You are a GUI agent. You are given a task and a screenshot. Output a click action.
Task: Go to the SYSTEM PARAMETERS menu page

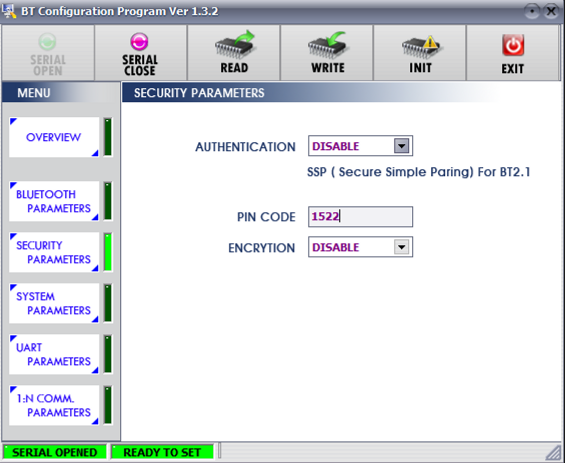[54, 303]
